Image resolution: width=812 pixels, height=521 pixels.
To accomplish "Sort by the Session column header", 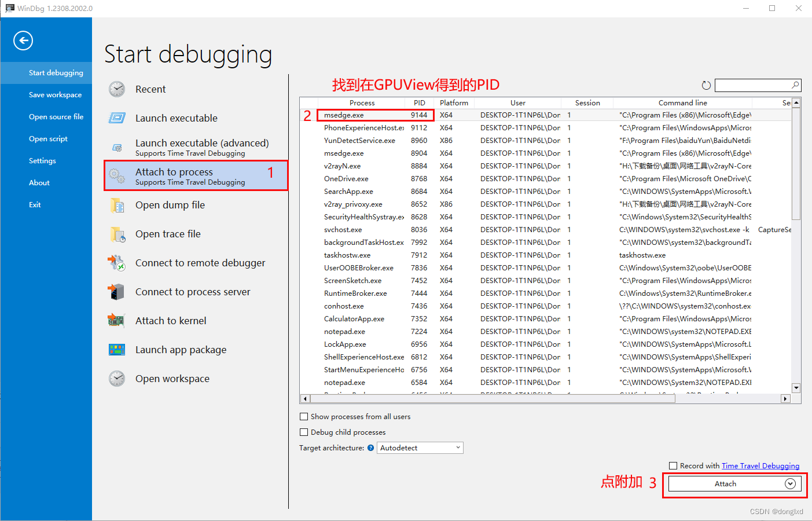I will (587, 103).
